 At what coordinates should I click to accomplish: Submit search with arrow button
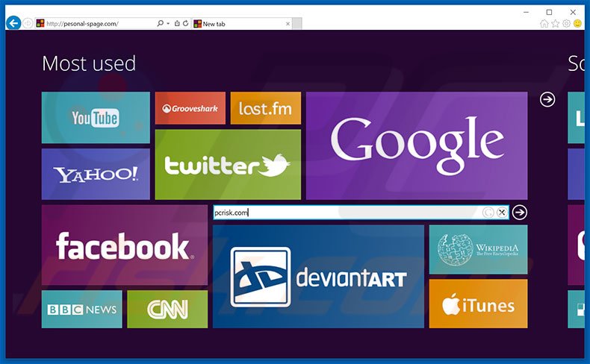tap(520, 213)
